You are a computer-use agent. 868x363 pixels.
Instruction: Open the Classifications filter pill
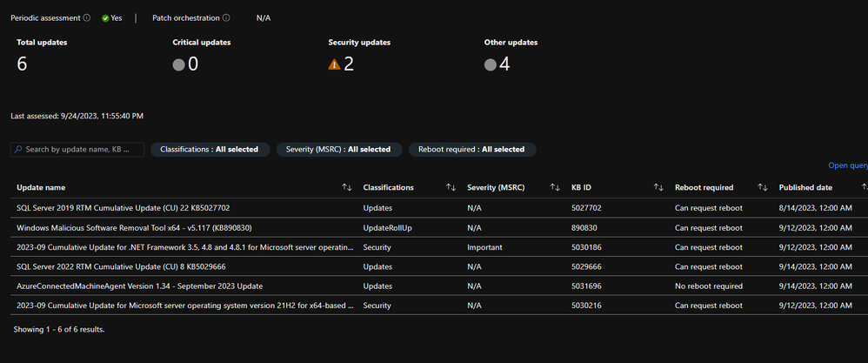tap(210, 150)
